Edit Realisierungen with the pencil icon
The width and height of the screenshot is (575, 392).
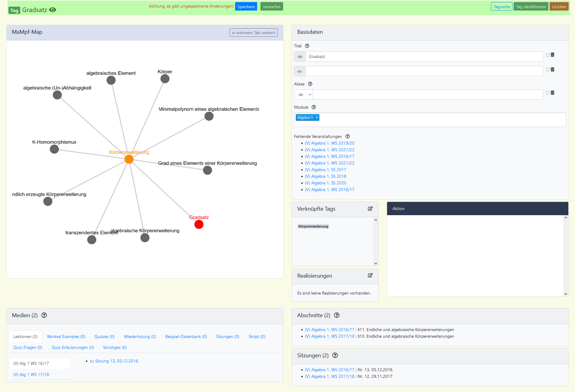(370, 275)
